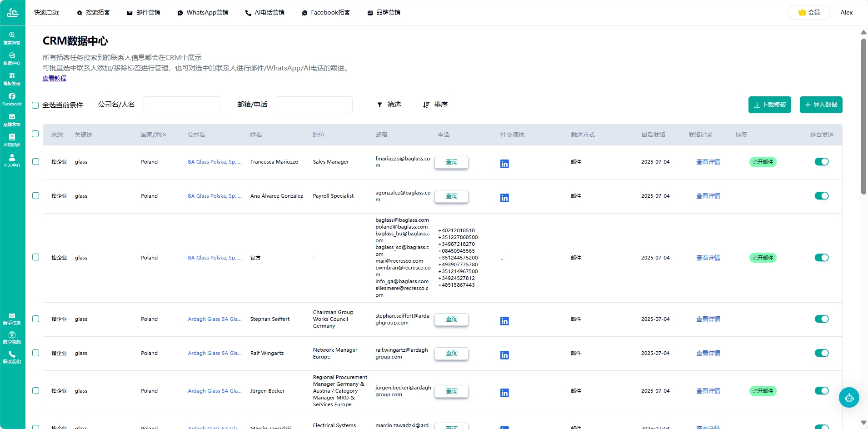Click the 会员 crown badge
The height and width of the screenshot is (429, 868).
(809, 12)
